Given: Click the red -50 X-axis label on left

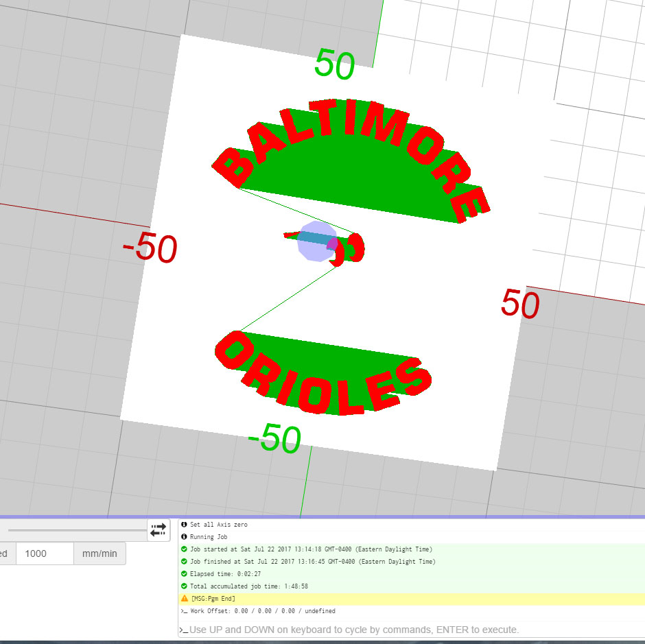Looking at the screenshot, I should 150,247.
